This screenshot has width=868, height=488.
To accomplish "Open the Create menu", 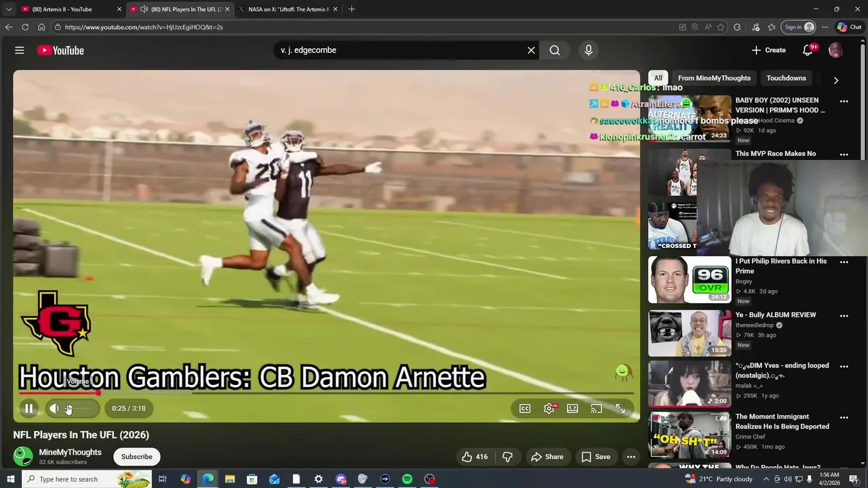I will pyautogui.click(x=768, y=50).
